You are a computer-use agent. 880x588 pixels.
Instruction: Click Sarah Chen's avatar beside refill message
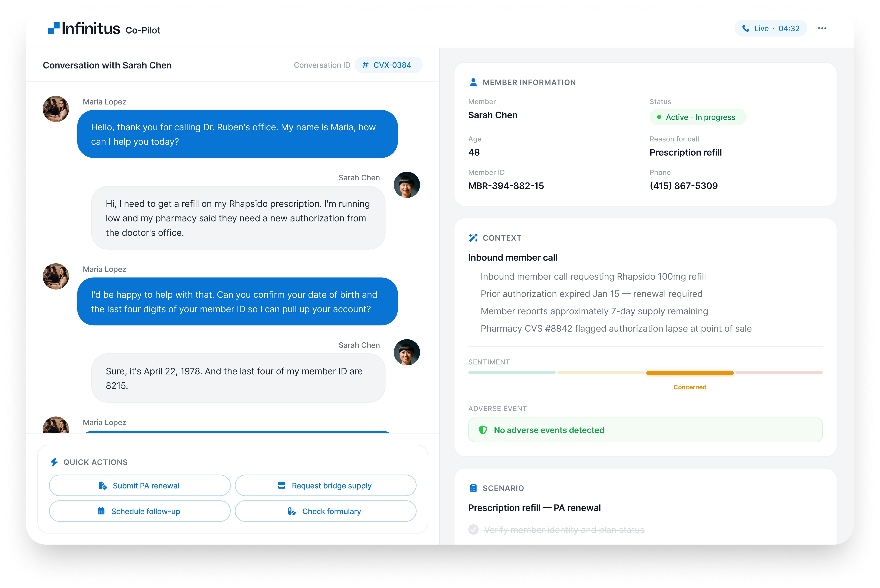pos(407,185)
